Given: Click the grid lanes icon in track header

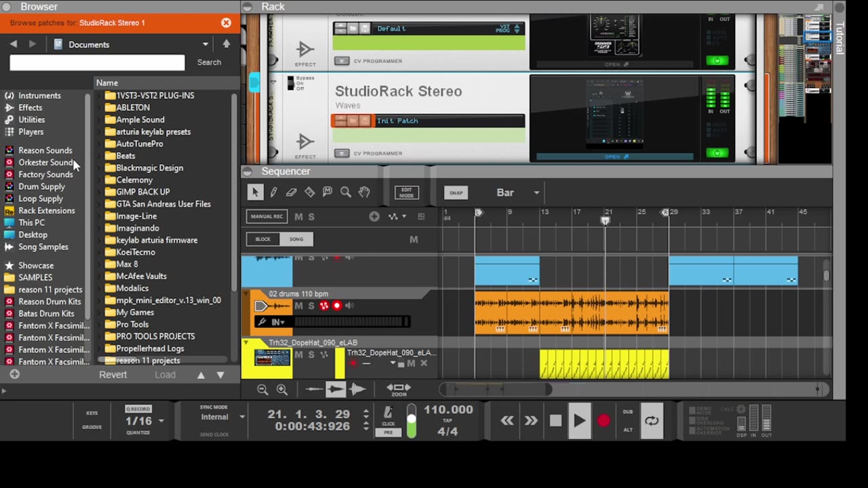Looking at the screenshot, I should point(421,216).
